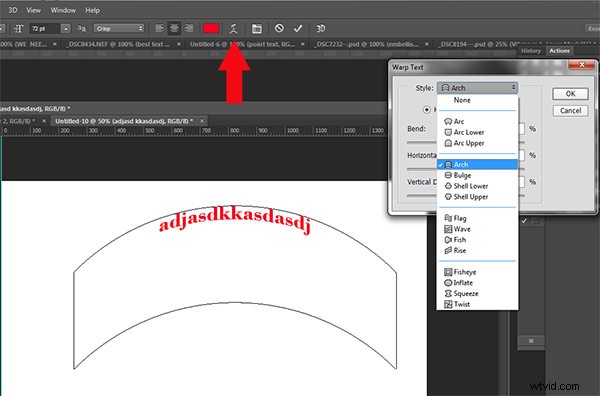Select center align text icon
This screenshot has width=600, height=396.
(174, 28)
